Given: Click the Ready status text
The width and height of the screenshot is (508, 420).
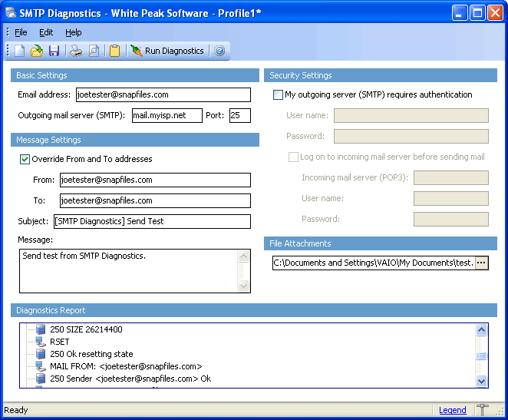Looking at the screenshot, I should pos(16,410).
